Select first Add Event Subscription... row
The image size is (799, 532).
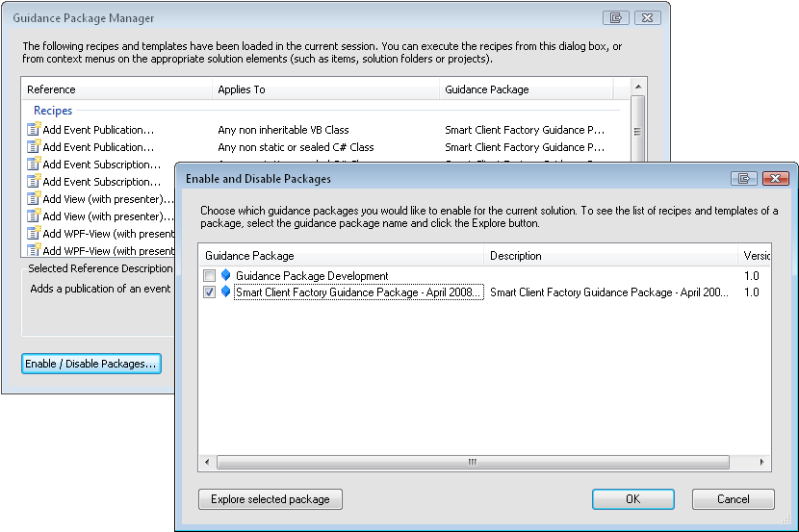click(x=101, y=165)
